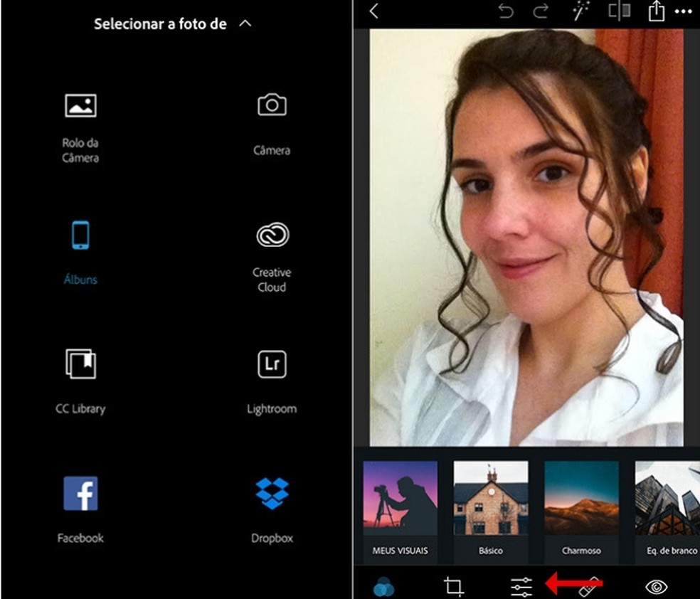Image resolution: width=700 pixels, height=599 pixels.
Task: Open the three-dot more options menu
Action: coord(683,11)
